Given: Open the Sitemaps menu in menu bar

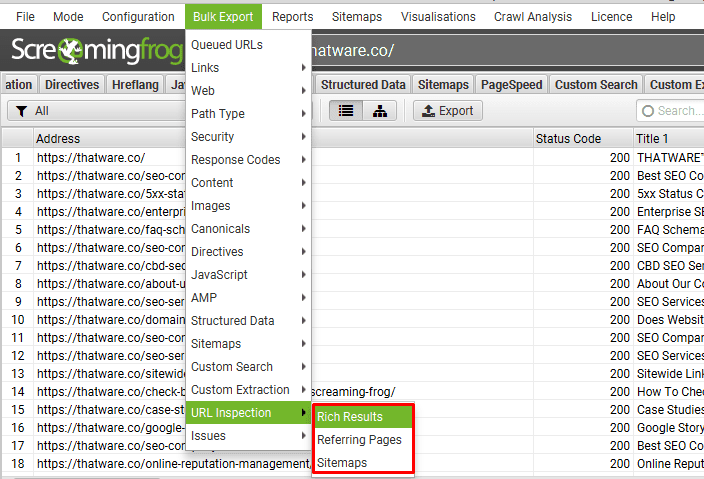Looking at the screenshot, I should [357, 17].
